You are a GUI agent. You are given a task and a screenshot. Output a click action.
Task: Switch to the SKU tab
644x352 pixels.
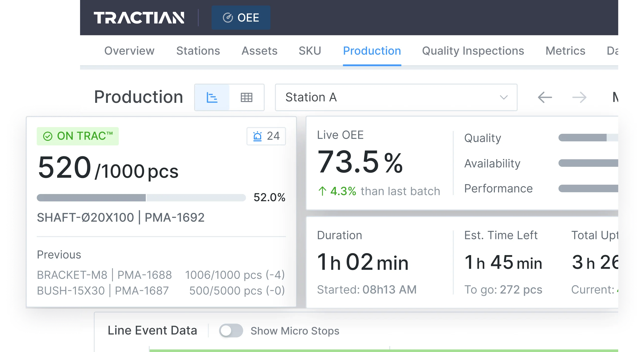pos(310,51)
